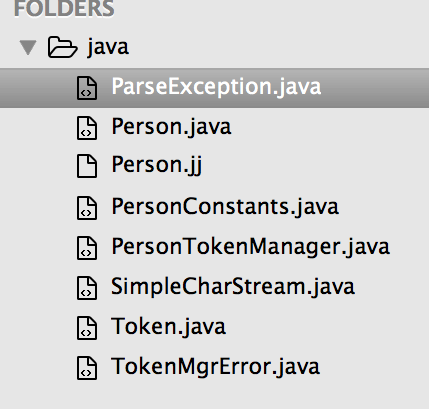
Task: Click the FOLDERS sidebar header
Action: (64, 8)
